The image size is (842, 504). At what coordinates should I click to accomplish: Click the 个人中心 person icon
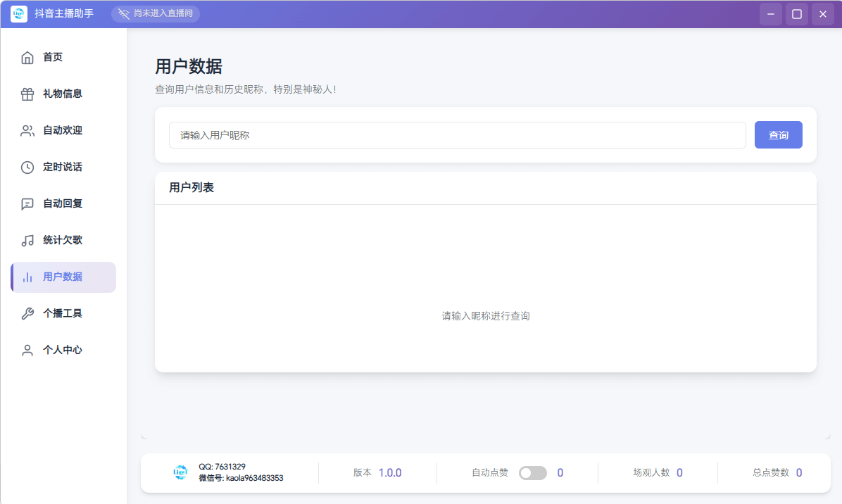tap(27, 350)
